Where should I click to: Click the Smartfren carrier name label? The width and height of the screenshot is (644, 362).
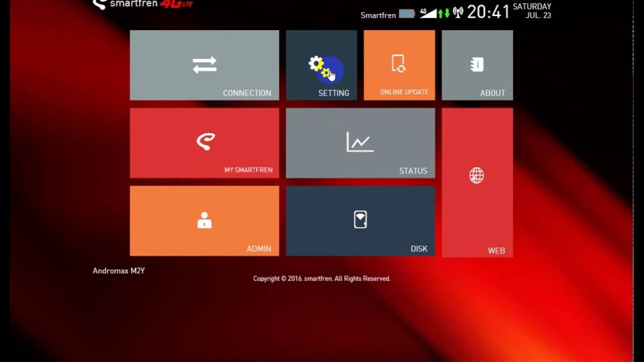click(x=378, y=15)
